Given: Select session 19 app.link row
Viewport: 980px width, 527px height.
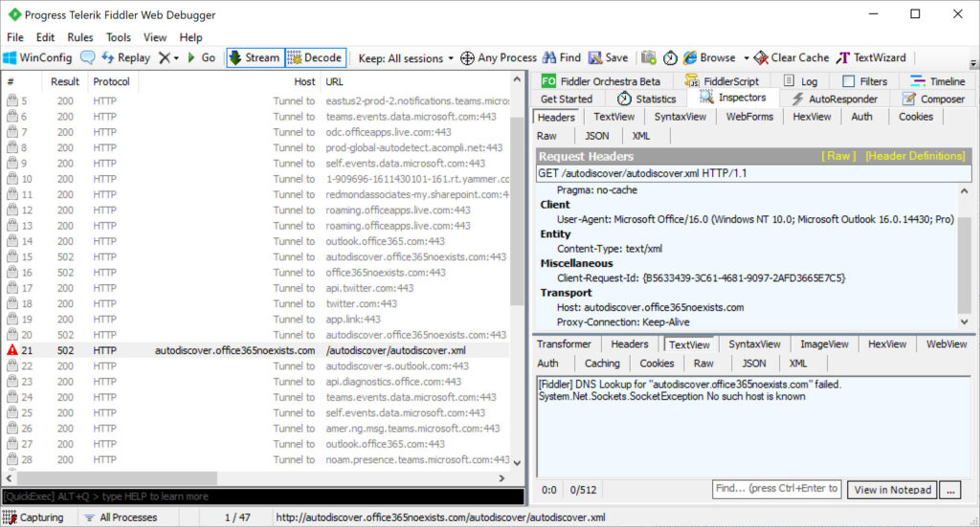Looking at the screenshot, I should (x=257, y=319).
